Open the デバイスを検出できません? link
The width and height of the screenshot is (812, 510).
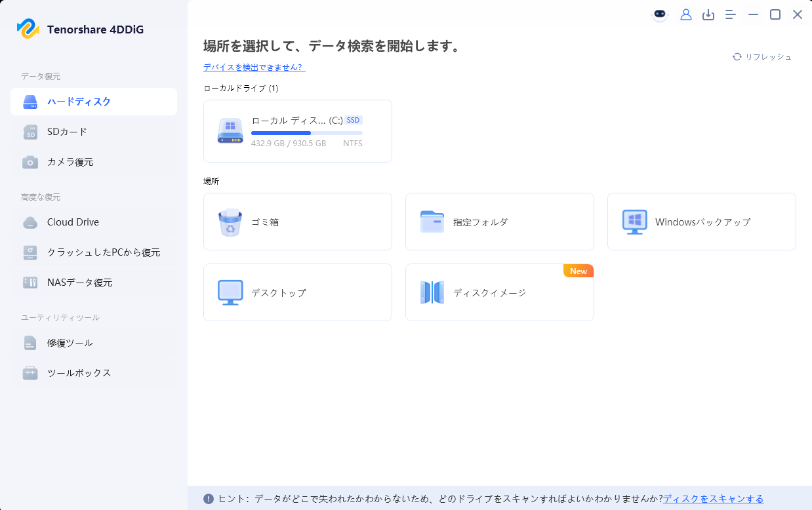254,67
